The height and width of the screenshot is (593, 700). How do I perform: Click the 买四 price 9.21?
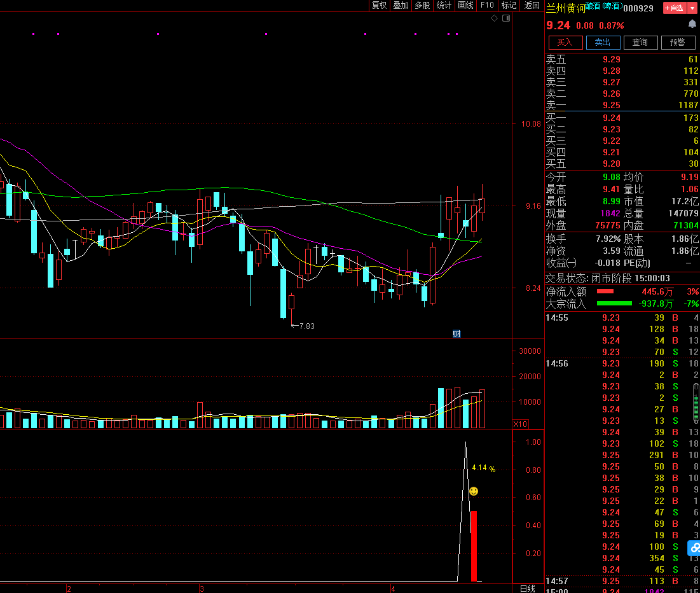612,152
